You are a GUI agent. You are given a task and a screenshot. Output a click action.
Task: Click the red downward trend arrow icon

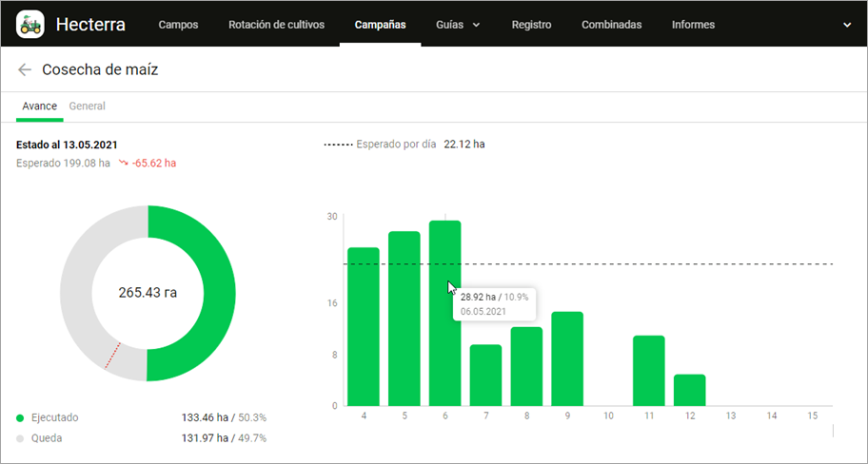pos(124,164)
